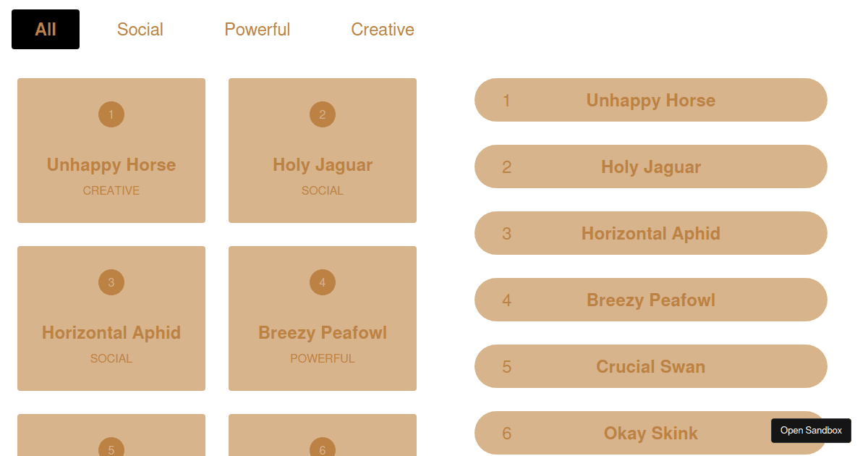Click the number 1 badge on Unhappy Horse card
Image resolution: width=868 pixels, height=456 pixels.
[111, 114]
